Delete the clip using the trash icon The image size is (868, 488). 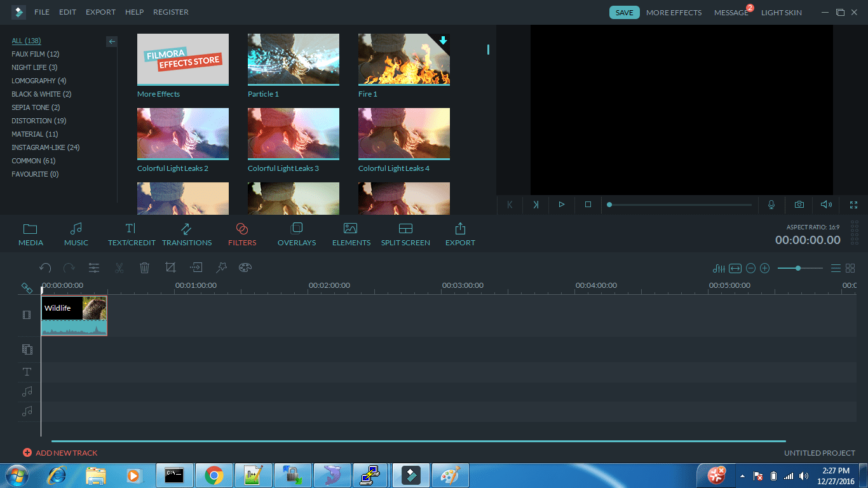(144, 268)
